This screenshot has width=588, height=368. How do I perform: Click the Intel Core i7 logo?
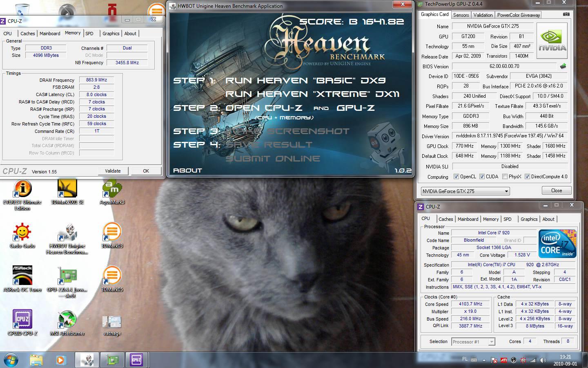(557, 244)
